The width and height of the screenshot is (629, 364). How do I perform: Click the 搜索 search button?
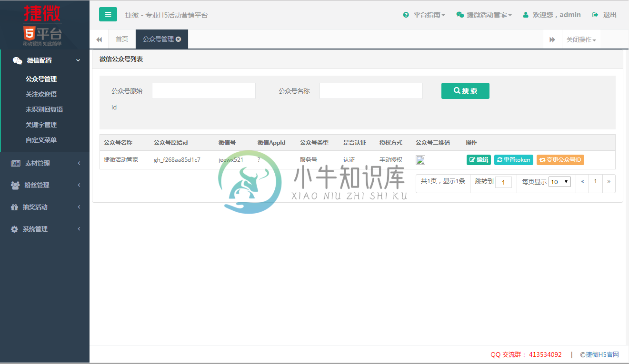tap(465, 91)
